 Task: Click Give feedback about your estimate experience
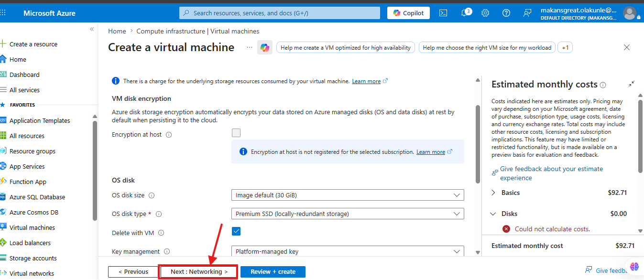click(x=551, y=173)
